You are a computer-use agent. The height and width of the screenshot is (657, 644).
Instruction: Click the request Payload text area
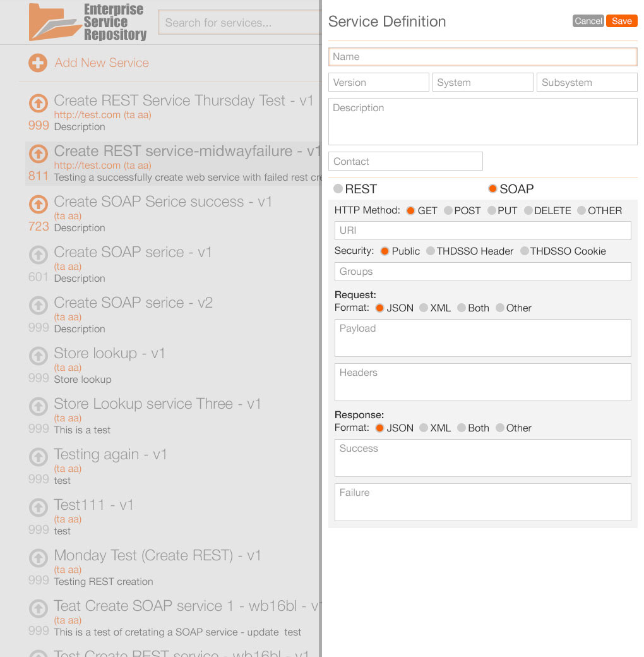click(483, 338)
